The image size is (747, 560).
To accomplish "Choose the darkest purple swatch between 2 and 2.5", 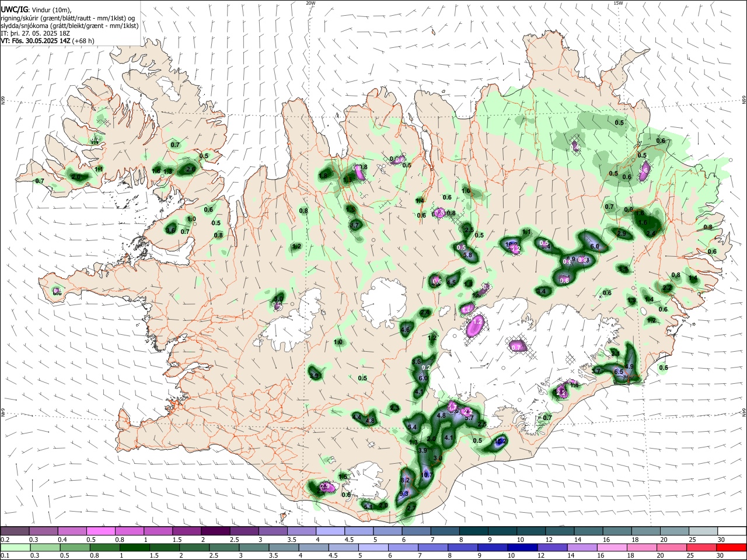I will pyautogui.click(x=215, y=531).
